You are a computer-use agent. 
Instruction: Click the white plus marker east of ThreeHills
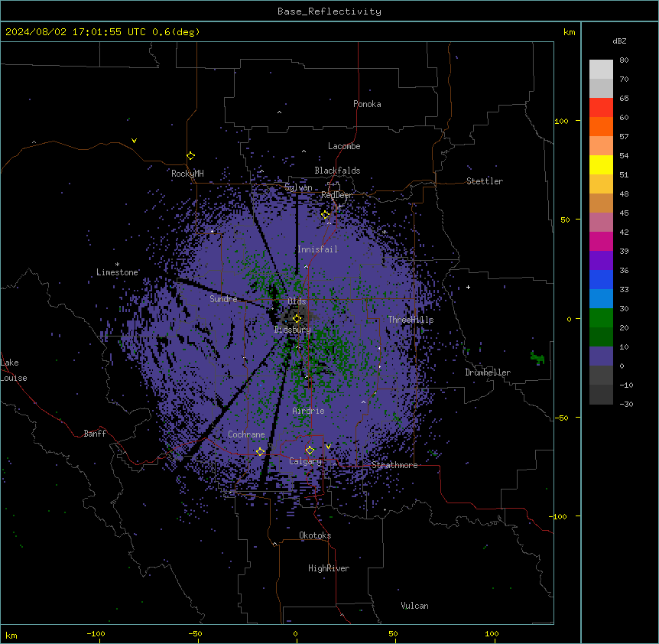pos(468,287)
